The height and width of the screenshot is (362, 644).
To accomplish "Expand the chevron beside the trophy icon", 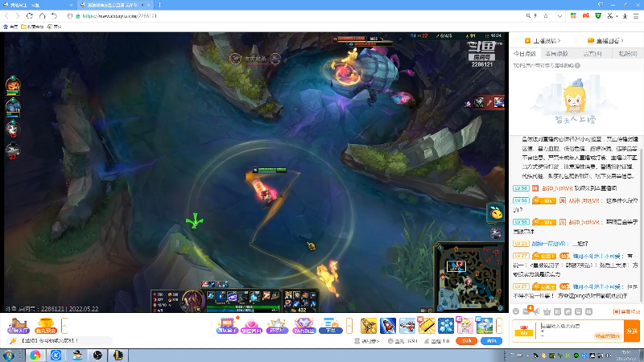I will pyautogui.click(x=64, y=326).
